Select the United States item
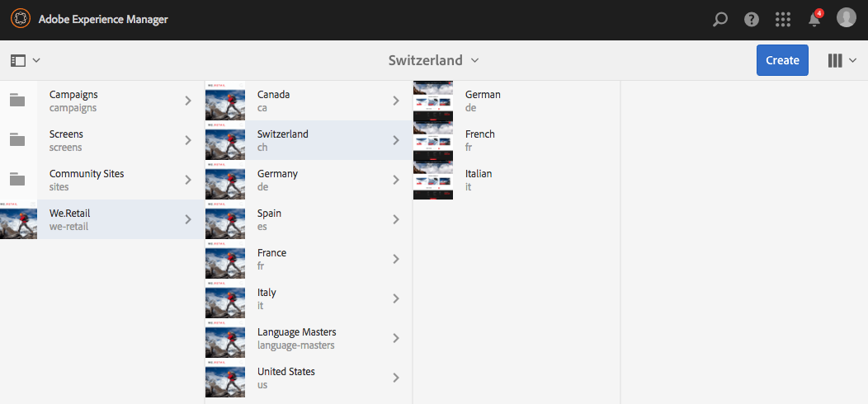 309,378
